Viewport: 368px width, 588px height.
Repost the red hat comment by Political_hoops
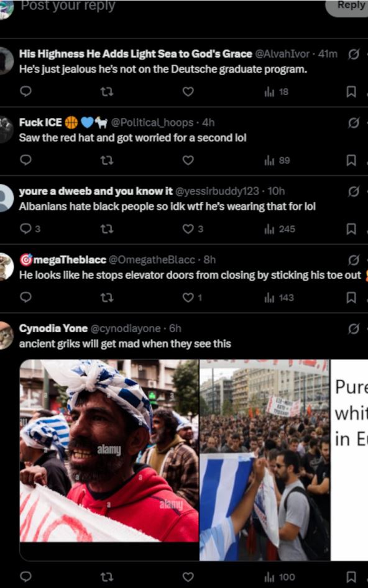pos(107,160)
